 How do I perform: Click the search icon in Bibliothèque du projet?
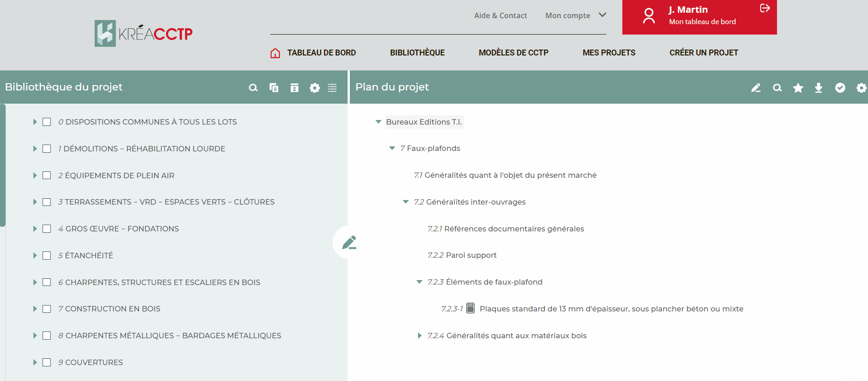[253, 88]
